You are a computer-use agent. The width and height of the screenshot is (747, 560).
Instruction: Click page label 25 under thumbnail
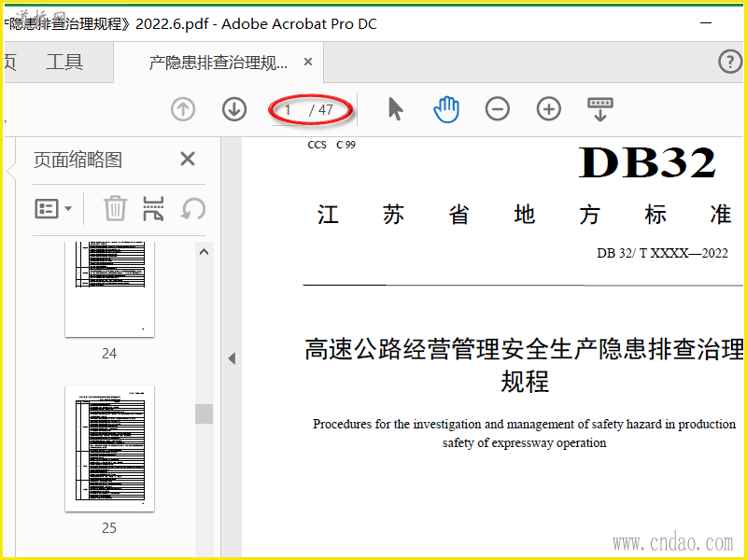(109, 527)
